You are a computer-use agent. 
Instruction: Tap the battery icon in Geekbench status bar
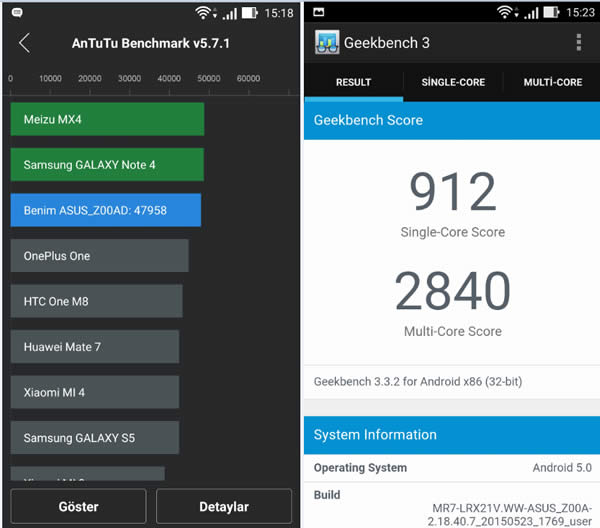pyautogui.click(x=551, y=12)
